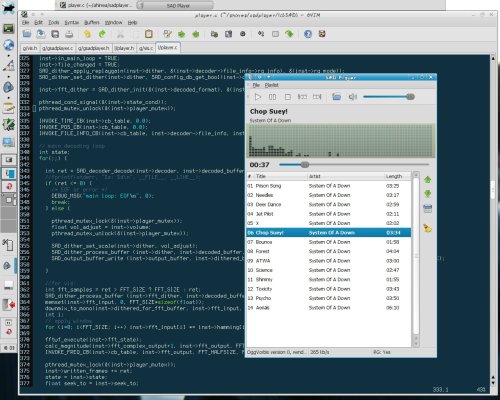Viewport: 500px width, 400px height.
Task: Sort playlist by the Artist column header
Action: (x=345, y=176)
